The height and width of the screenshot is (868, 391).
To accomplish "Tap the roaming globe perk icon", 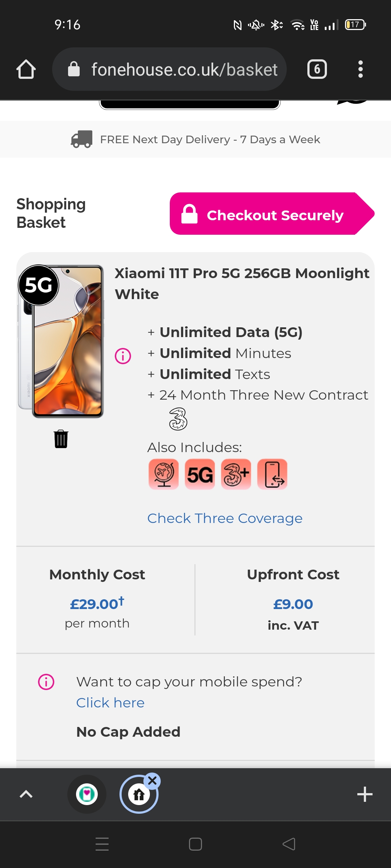I will pos(164,474).
